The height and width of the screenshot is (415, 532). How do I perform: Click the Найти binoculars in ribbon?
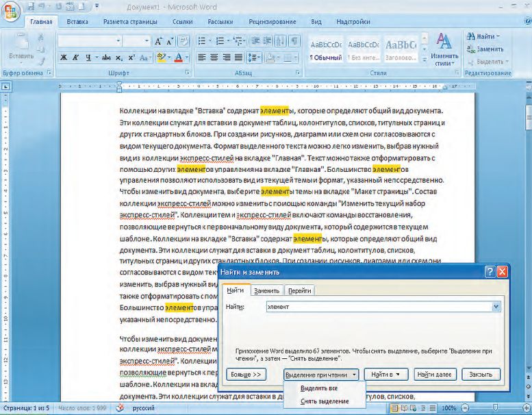point(483,36)
